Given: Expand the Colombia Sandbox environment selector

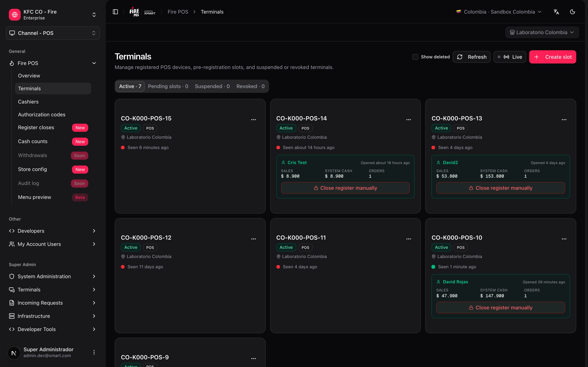Looking at the screenshot, I should 499,12.
